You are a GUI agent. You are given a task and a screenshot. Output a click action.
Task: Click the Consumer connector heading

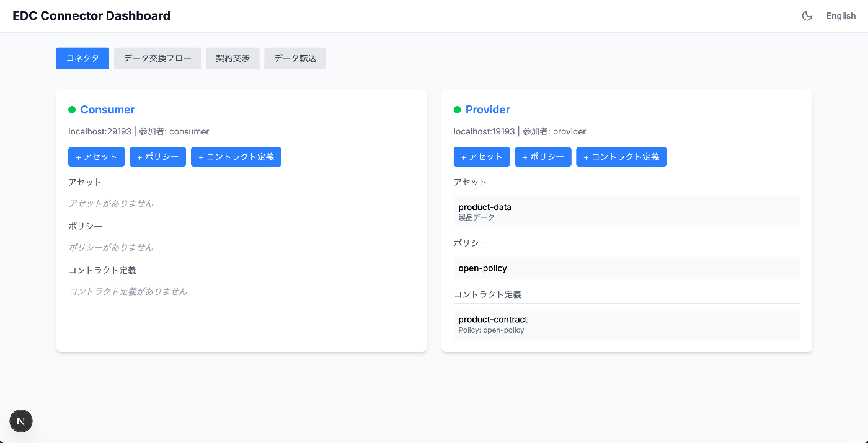tap(107, 109)
